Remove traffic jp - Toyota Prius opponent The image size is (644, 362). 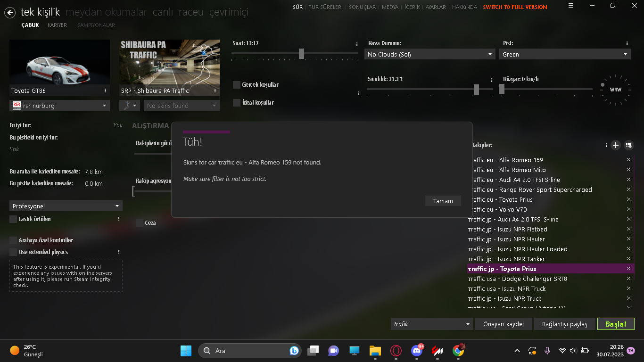[628, 269]
